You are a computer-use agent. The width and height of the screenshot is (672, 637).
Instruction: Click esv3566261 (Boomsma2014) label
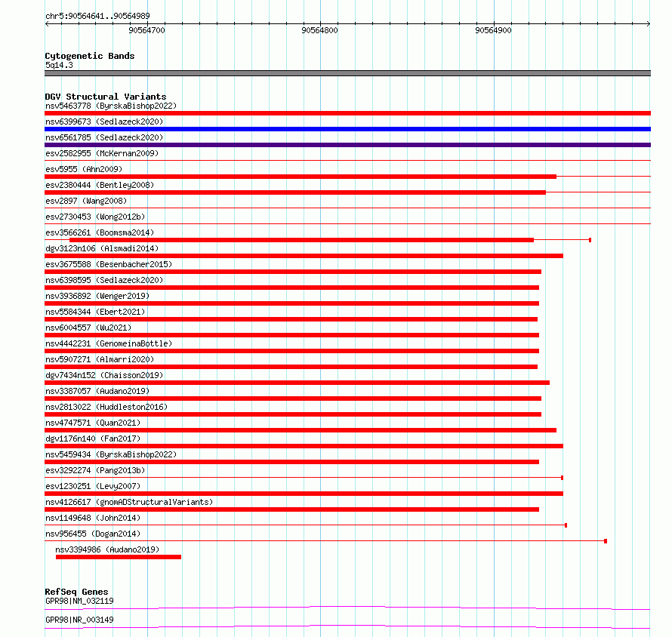click(x=100, y=232)
